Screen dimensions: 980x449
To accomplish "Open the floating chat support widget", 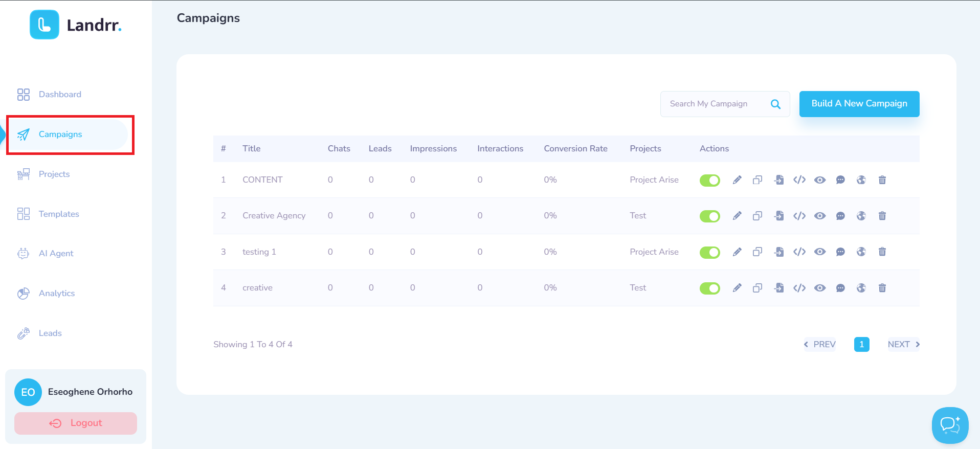I will [950, 425].
